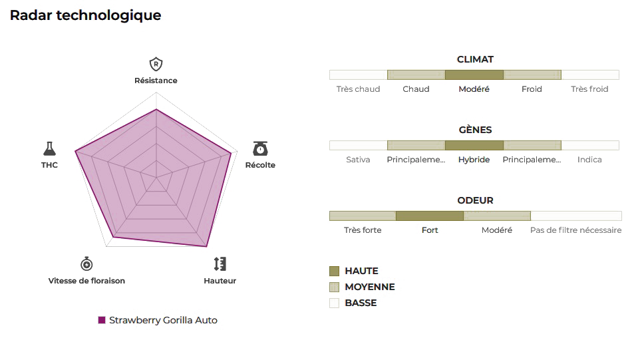
Task: Click the Sativa label under genes
Action: 358,160
